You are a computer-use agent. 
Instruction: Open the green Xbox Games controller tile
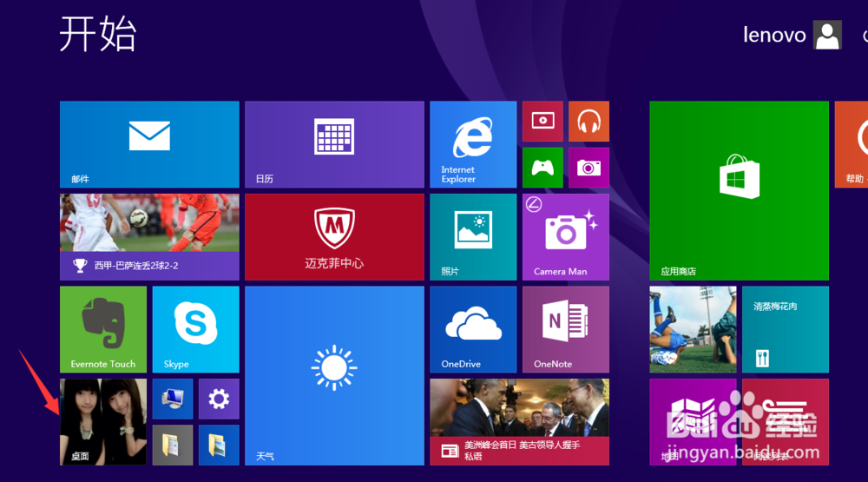tap(542, 168)
